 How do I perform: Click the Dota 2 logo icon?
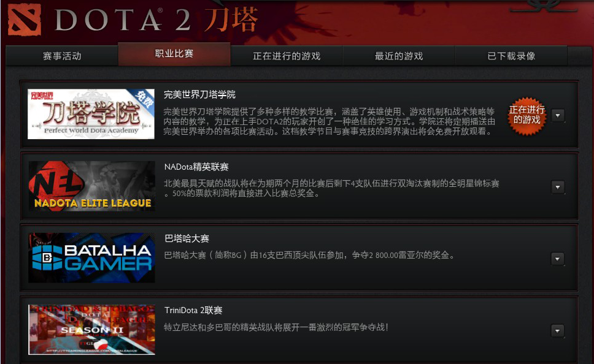point(25,20)
